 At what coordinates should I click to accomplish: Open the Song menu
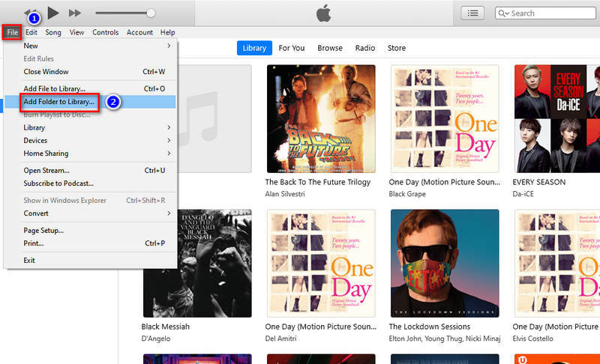[53, 32]
